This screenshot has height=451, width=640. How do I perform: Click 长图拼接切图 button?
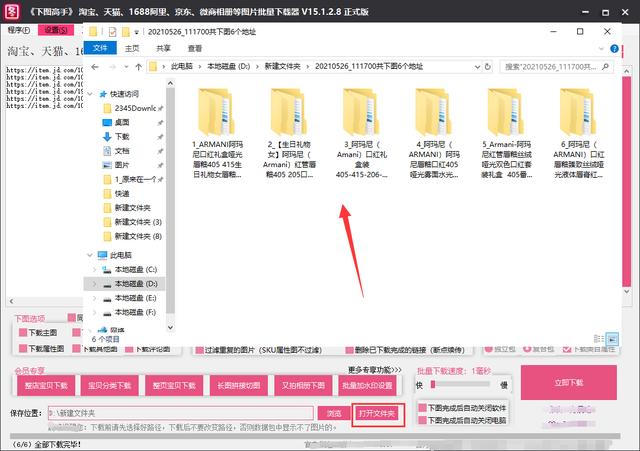tap(239, 386)
